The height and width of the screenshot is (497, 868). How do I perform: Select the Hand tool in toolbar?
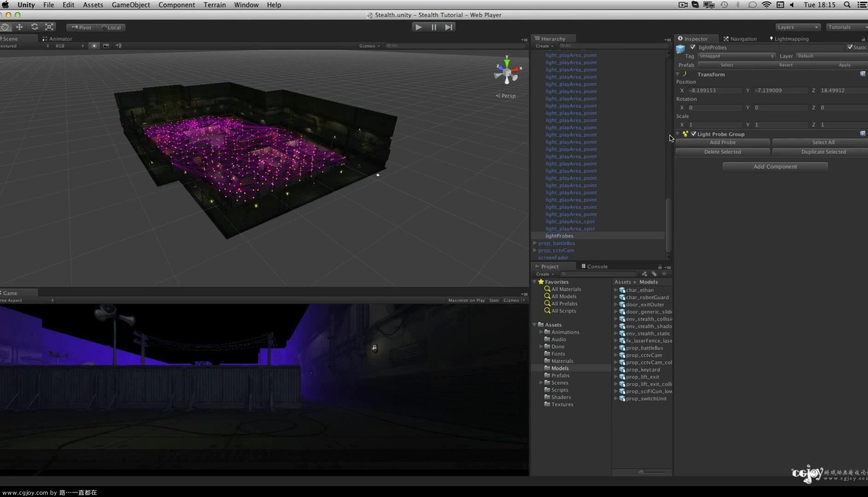click(x=5, y=27)
